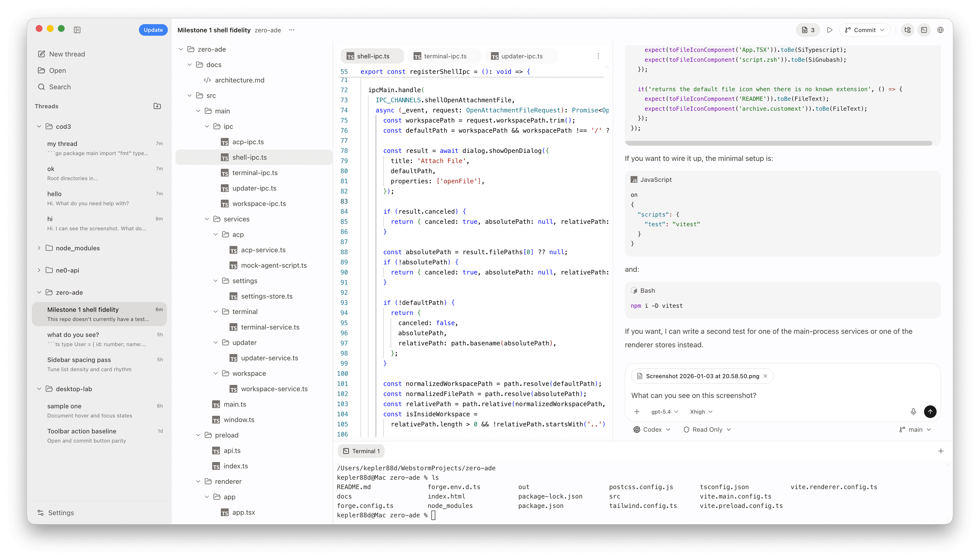The width and height of the screenshot is (980, 560).
Task: Open the gpt-5.4 model dropdown
Action: click(664, 411)
